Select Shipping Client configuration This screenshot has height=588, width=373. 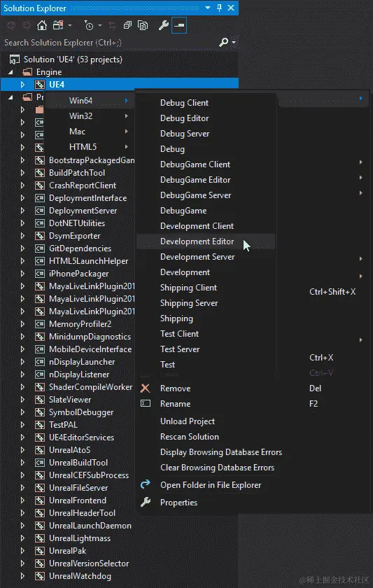tap(206, 288)
